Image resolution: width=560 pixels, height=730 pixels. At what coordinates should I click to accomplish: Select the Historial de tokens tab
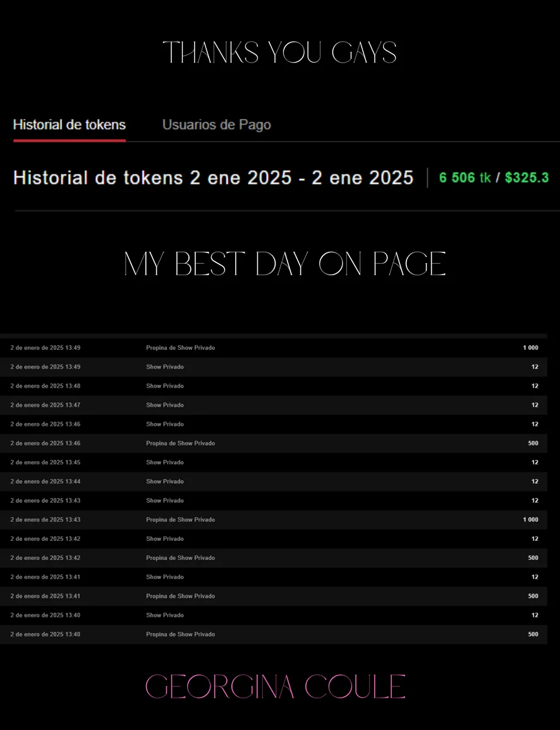point(70,125)
